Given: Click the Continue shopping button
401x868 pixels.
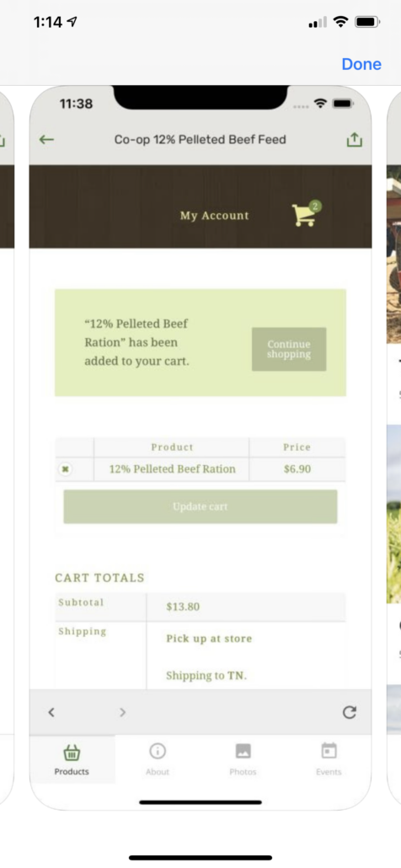Looking at the screenshot, I should (289, 349).
